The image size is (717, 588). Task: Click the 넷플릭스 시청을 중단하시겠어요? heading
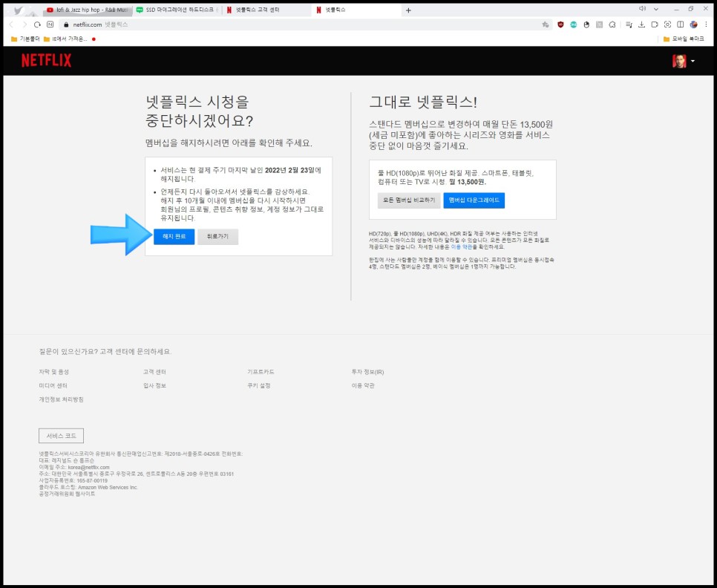[200, 111]
